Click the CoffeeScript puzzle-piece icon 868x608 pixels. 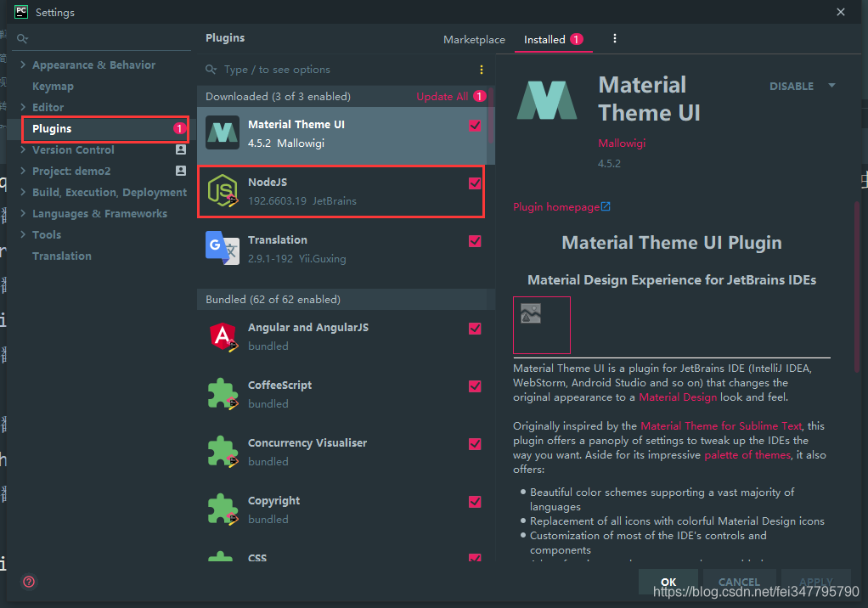click(x=223, y=393)
